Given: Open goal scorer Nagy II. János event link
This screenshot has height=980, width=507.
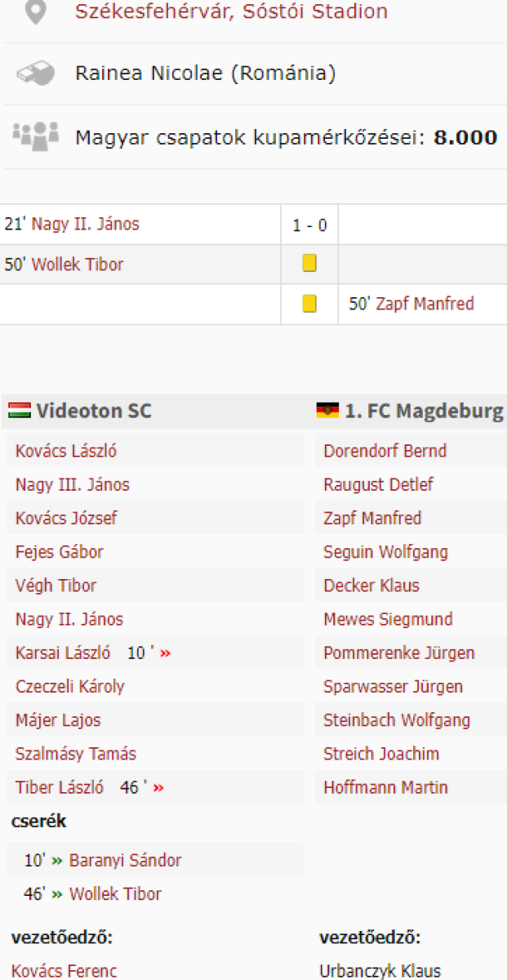Looking at the screenshot, I should click(85, 224).
